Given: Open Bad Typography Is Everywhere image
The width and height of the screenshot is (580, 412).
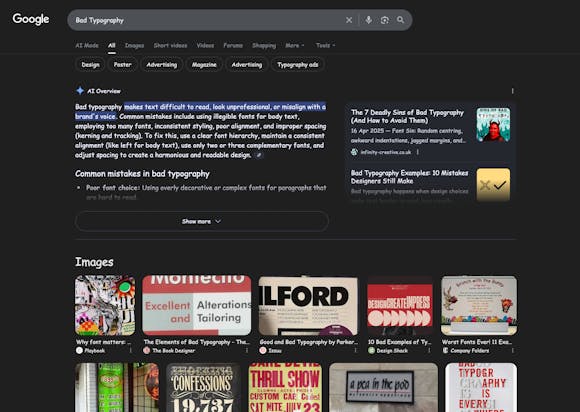Looking at the screenshot, I should [481, 387].
